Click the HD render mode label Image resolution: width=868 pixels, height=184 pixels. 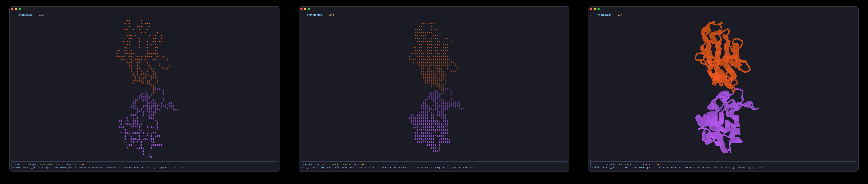click(x=355, y=165)
